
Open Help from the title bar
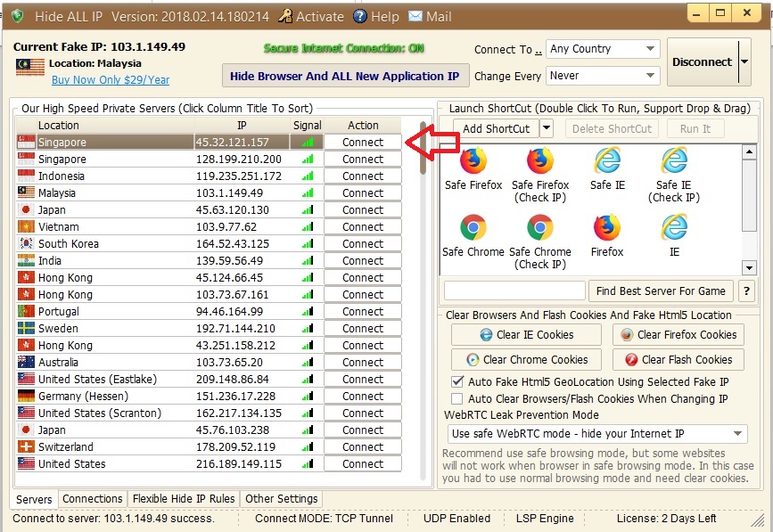pos(376,16)
